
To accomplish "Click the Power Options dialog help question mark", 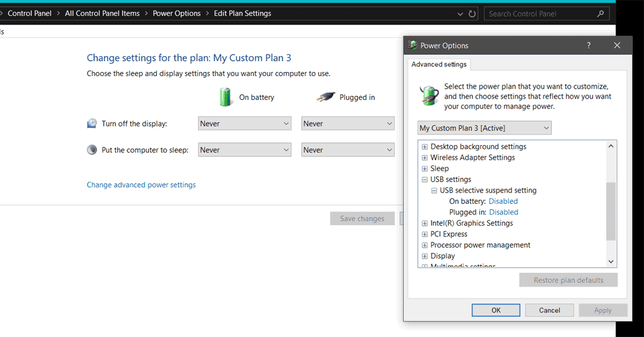I will pos(588,46).
